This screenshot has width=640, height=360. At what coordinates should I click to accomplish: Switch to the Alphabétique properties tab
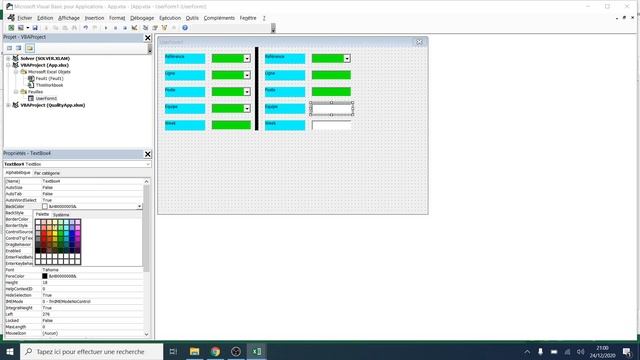tap(18, 173)
